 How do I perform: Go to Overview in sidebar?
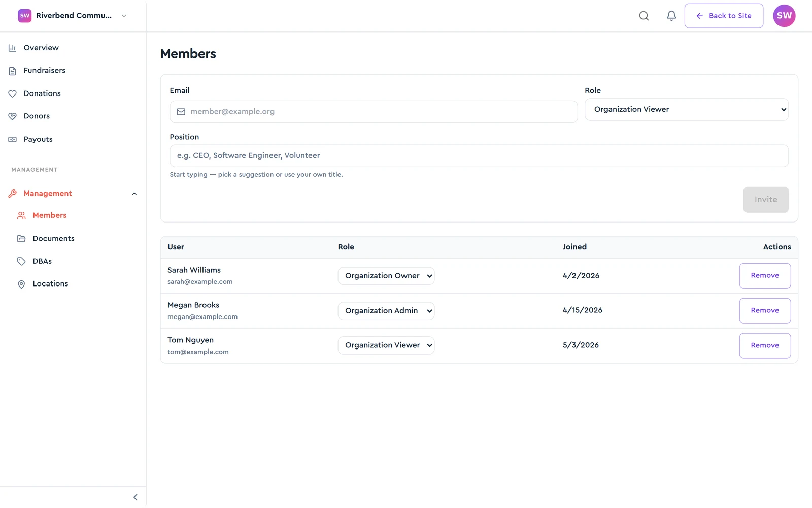point(41,48)
